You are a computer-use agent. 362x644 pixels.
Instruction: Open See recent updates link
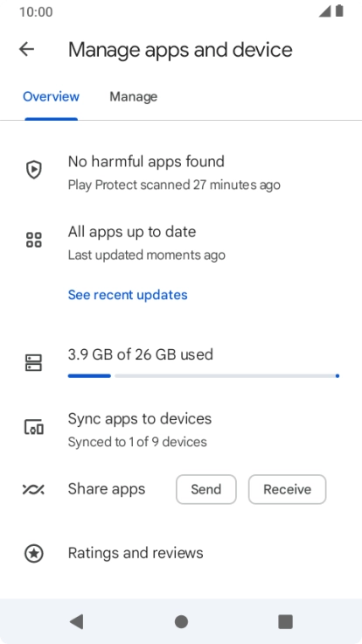point(128,295)
